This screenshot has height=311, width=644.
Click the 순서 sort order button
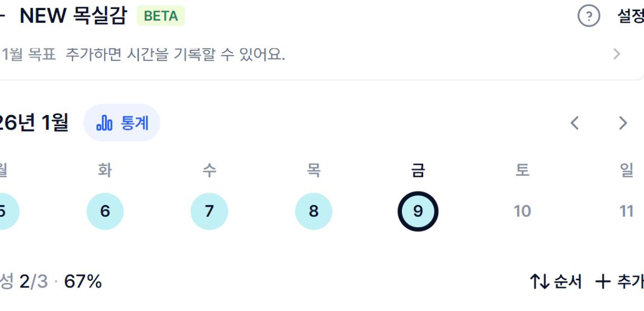(555, 282)
